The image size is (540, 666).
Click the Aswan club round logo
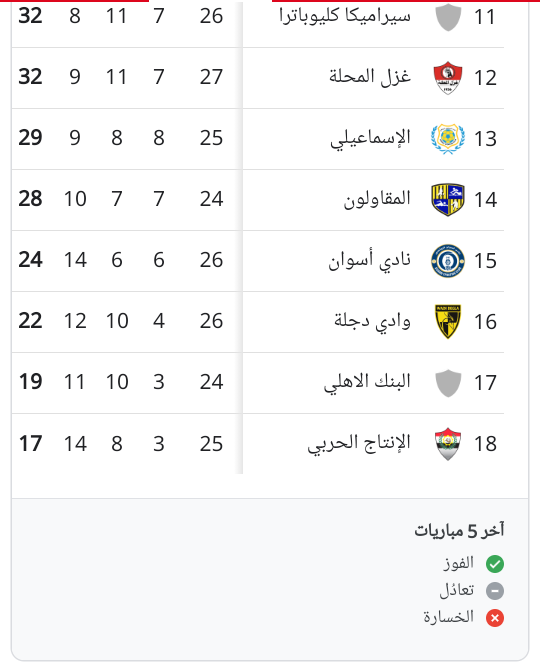tap(448, 261)
